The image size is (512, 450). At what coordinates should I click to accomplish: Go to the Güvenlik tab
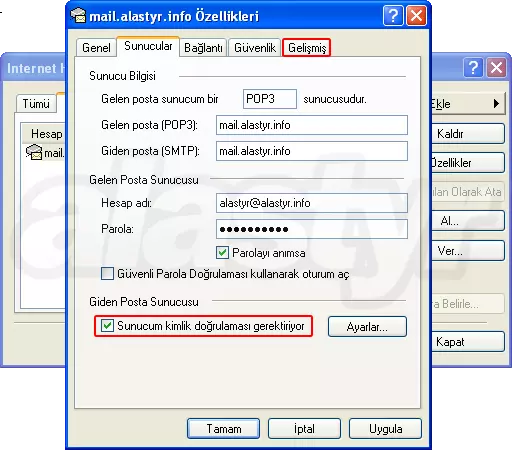255,48
